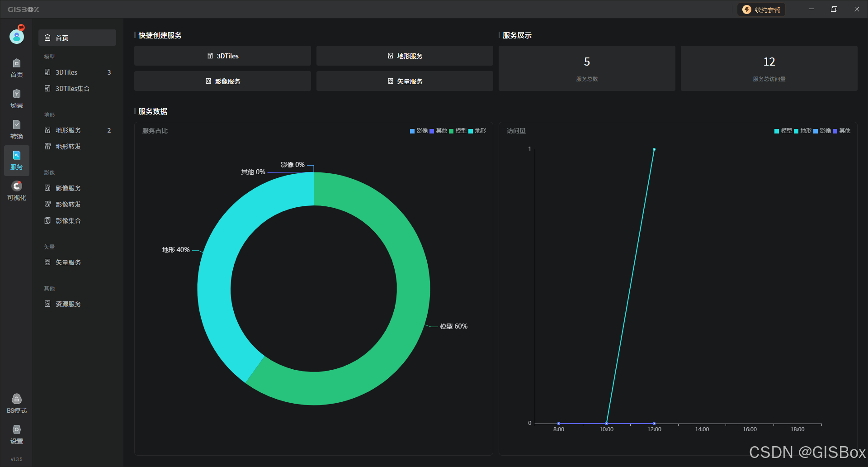Click the GISBOX logo in title bar

coord(24,10)
